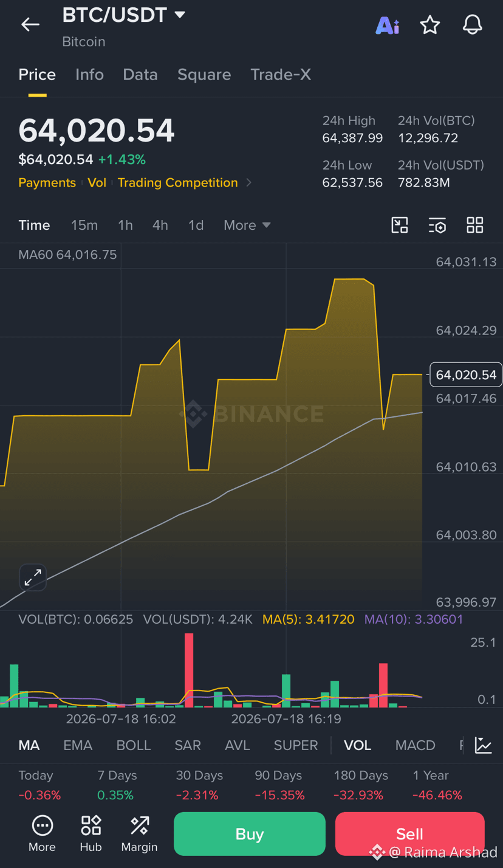
Task: Open the grid layout icon
Action: tap(475, 225)
